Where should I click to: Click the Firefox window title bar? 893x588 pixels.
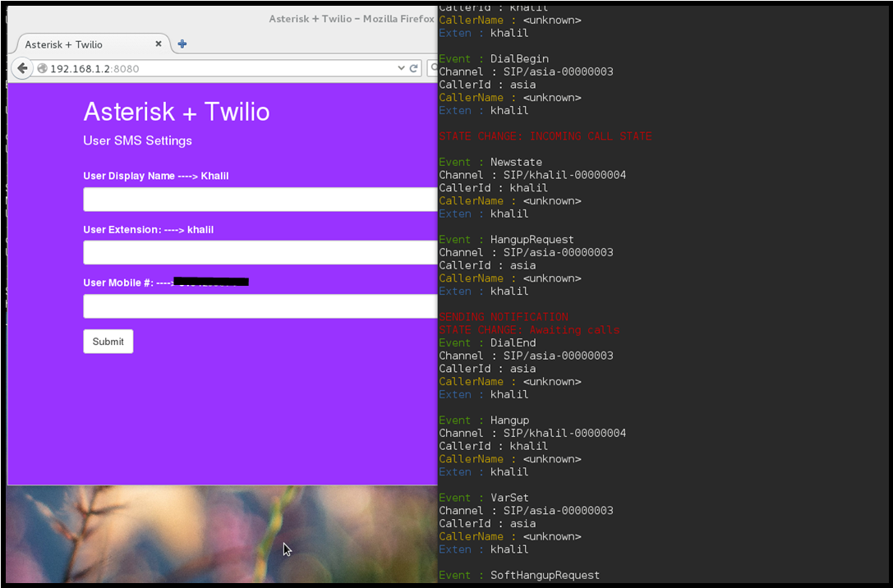pyautogui.click(x=222, y=19)
